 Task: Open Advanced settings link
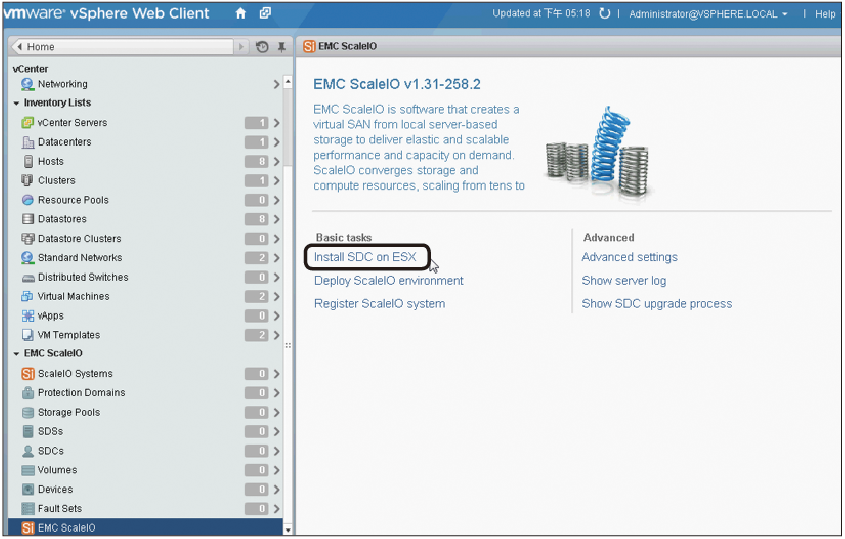point(629,257)
